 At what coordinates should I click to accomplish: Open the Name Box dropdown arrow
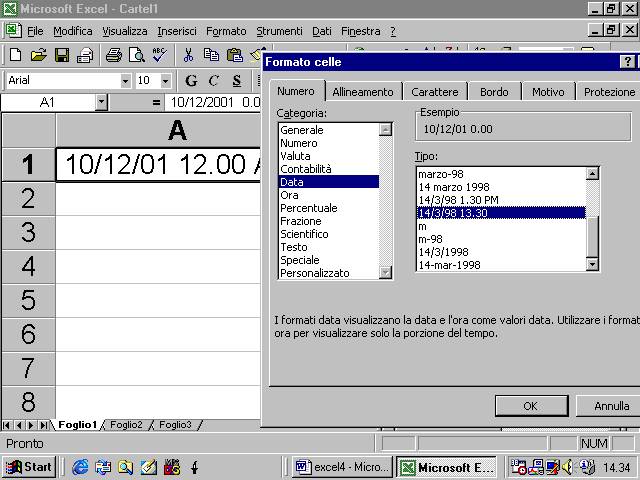(101, 102)
